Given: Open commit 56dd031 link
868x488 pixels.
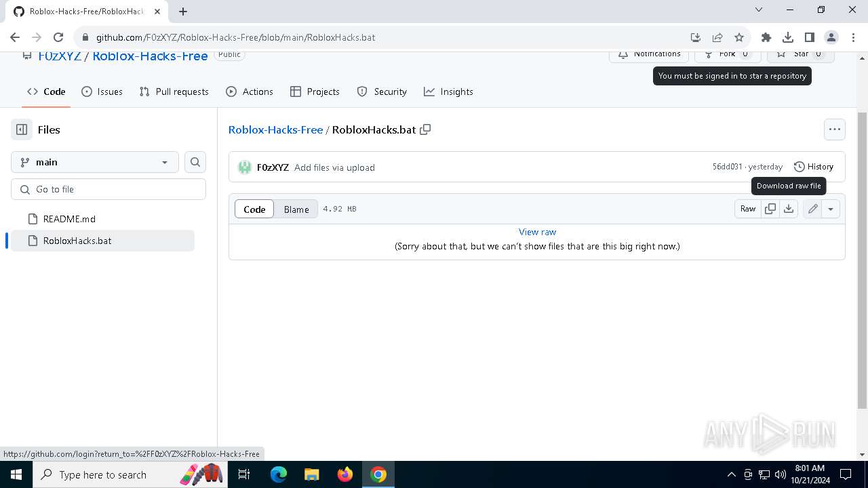Looking at the screenshot, I should click(727, 167).
